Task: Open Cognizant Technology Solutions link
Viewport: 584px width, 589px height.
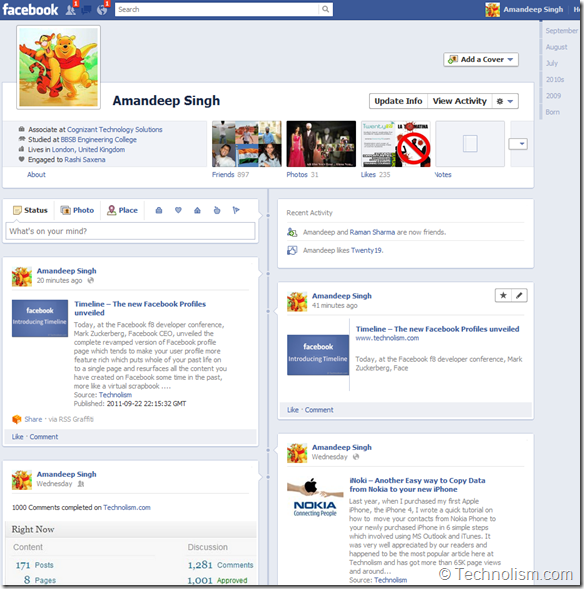Action: pyautogui.click(x=115, y=130)
